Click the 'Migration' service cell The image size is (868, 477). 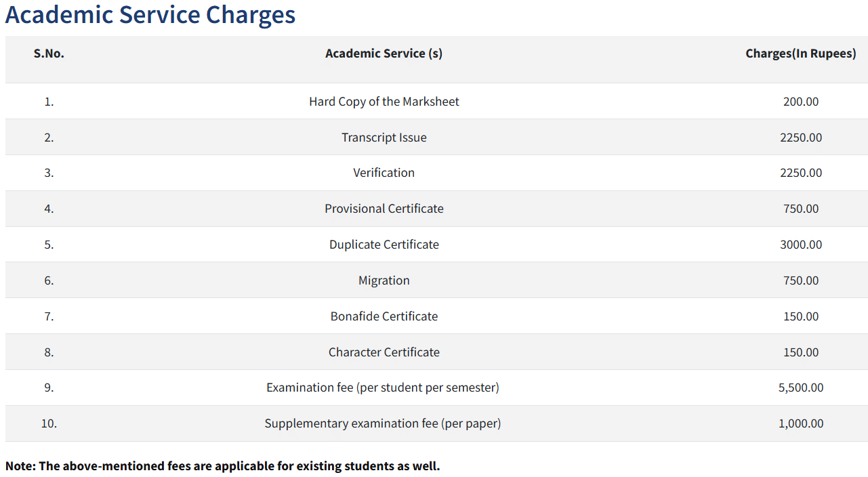(384, 281)
